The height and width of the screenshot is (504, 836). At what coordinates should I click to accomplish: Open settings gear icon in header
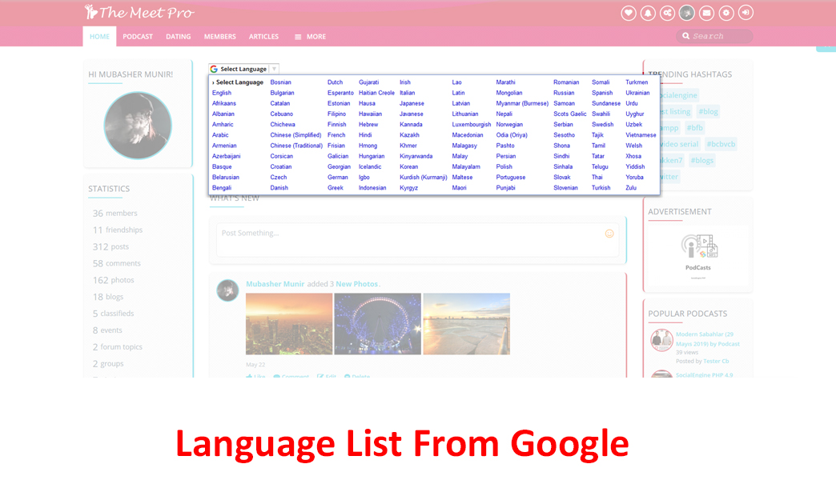[x=726, y=13]
